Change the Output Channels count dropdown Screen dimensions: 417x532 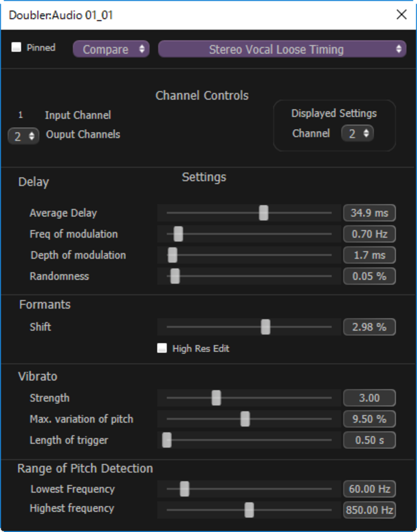(x=23, y=136)
